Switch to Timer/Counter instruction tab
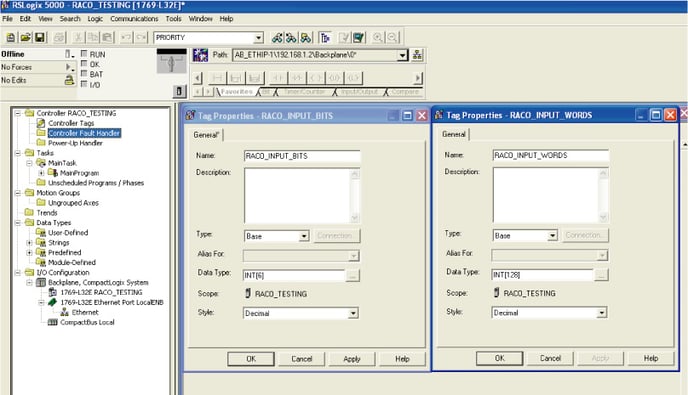The height and width of the screenshot is (395, 688). pyautogui.click(x=305, y=92)
